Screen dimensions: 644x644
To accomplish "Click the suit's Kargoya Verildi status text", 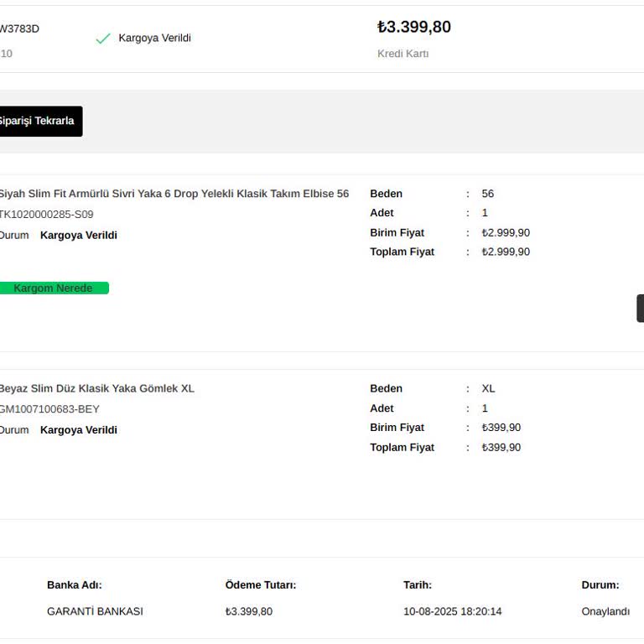I will [x=79, y=236].
